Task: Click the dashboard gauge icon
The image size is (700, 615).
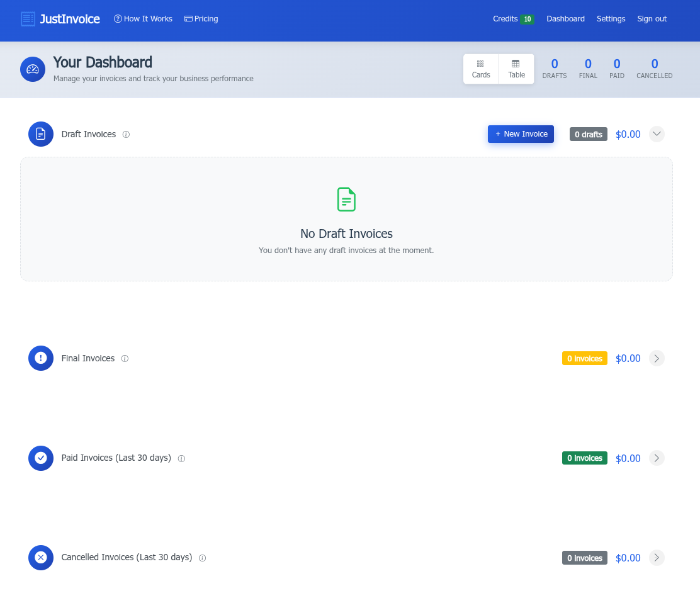Action: (33, 69)
